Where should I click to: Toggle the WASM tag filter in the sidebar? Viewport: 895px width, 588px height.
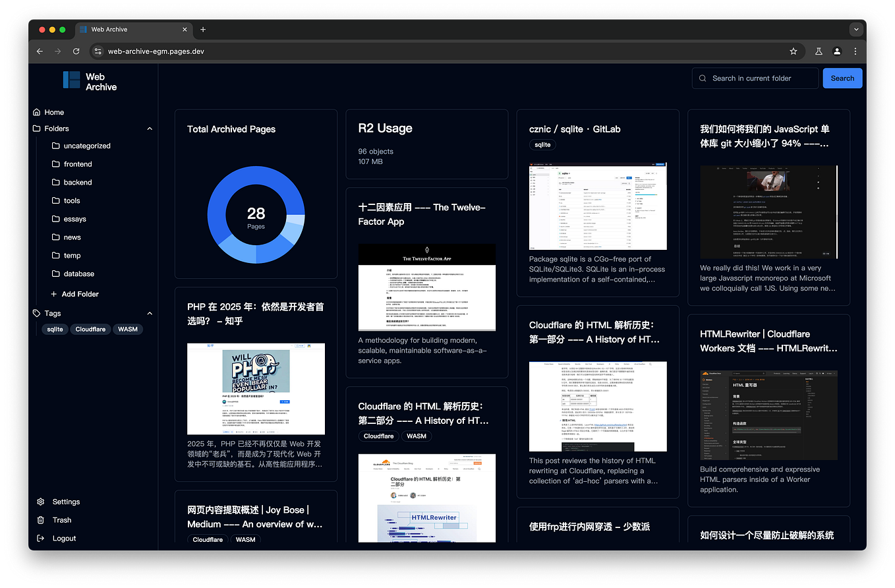(x=127, y=329)
